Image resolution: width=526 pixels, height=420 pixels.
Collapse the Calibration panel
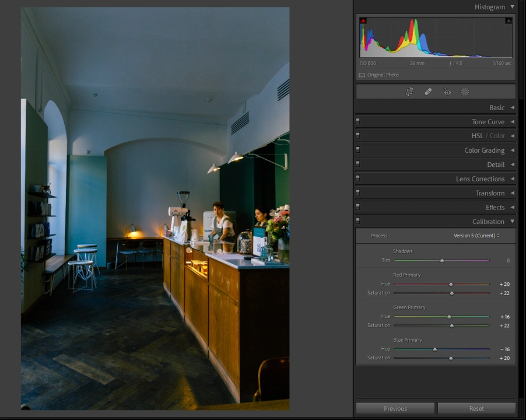click(x=512, y=222)
